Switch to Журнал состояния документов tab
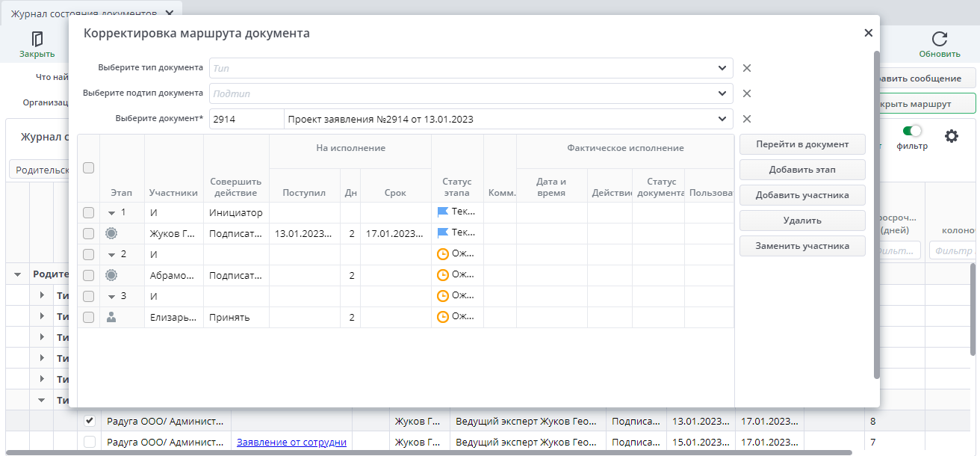 click(84, 13)
